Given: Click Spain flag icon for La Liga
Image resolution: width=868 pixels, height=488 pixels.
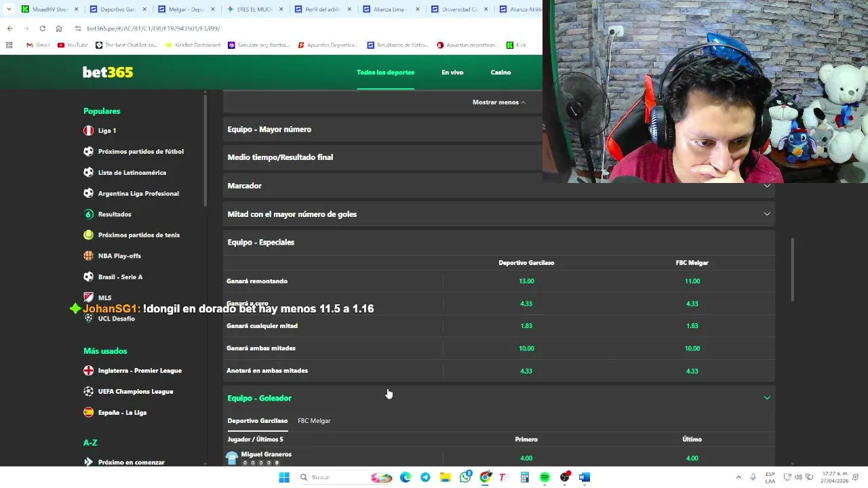Looking at the screenshot, I should click(88, 412).
